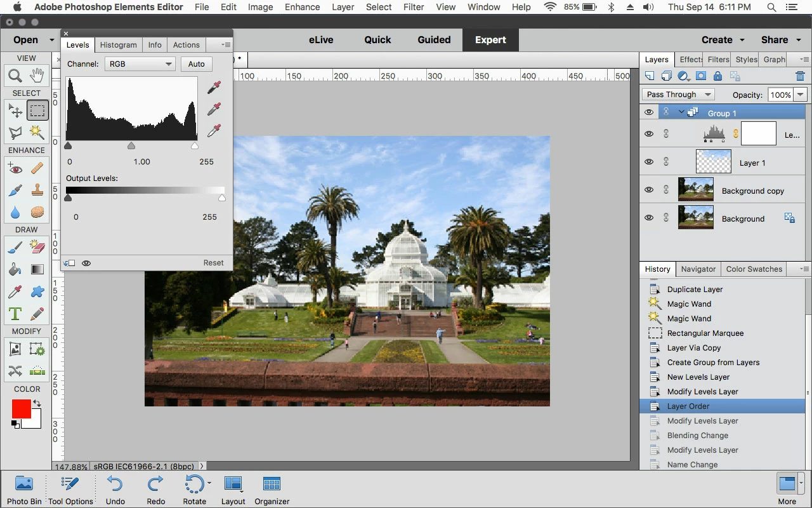Select the Blur droplet tool
Screen dimensions: 812x508
pyautogui.click(x=15, y=211)
